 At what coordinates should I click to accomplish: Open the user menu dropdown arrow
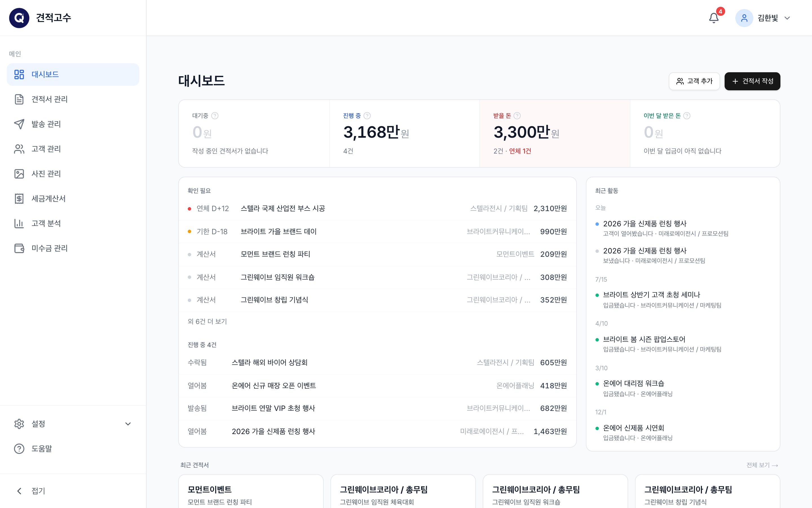pyautogui.click(x=787, y=18)
